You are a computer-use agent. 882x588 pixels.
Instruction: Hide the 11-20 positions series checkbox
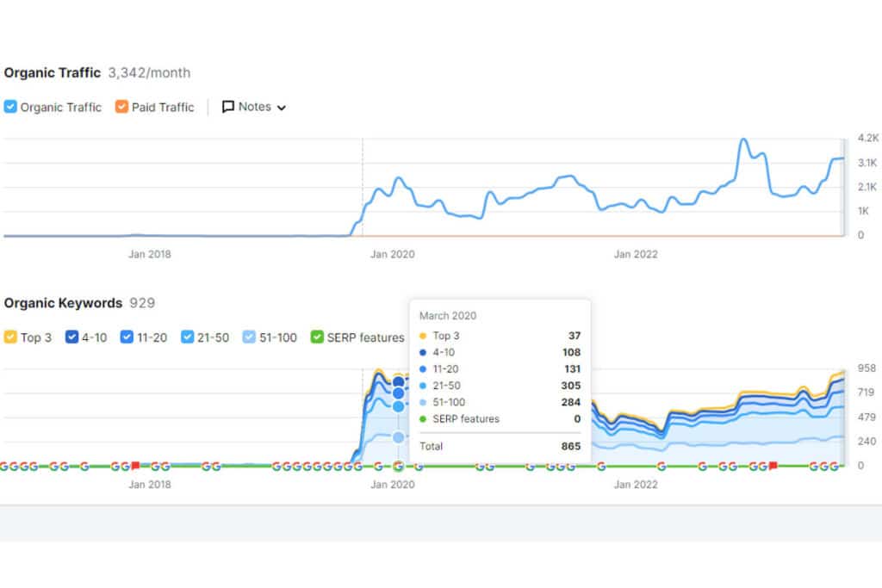[127, 337]
